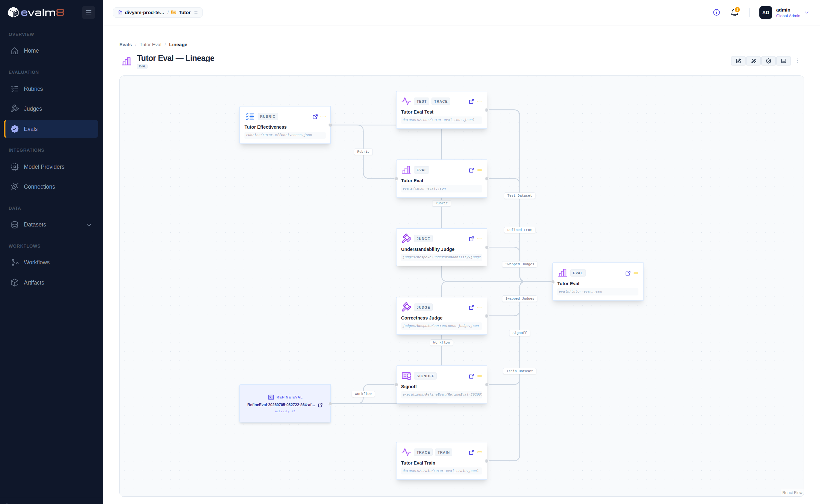This screenshot has width=820, height=504.
Task: Open Workflows from sidebar
Action: pyautogui.click(x=51, y=262)
